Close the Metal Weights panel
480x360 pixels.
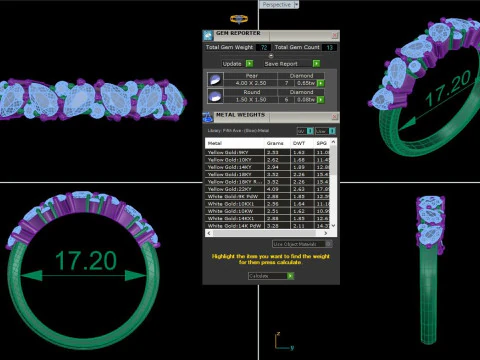(335, 117)
